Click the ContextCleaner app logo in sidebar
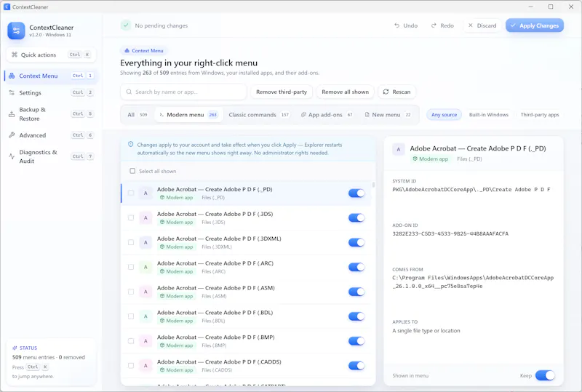582x392 pixels. [16, 31]
